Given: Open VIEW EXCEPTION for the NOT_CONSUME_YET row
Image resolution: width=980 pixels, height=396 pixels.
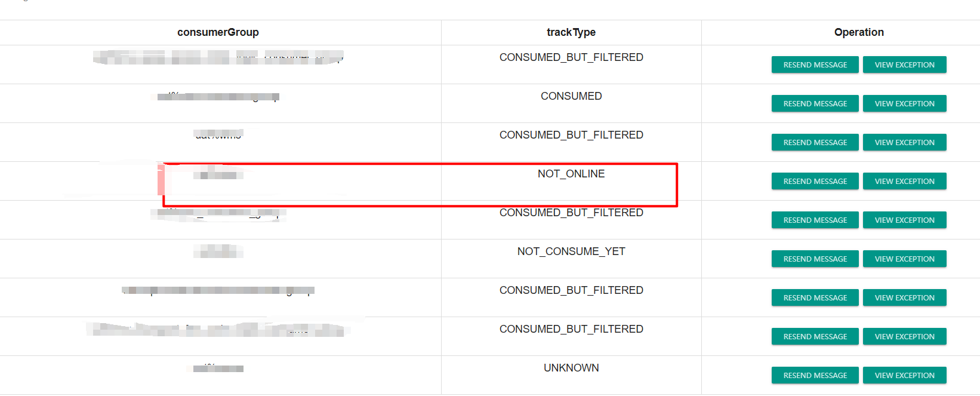Looking at the screenshot, I should click(x=904, y=259).
